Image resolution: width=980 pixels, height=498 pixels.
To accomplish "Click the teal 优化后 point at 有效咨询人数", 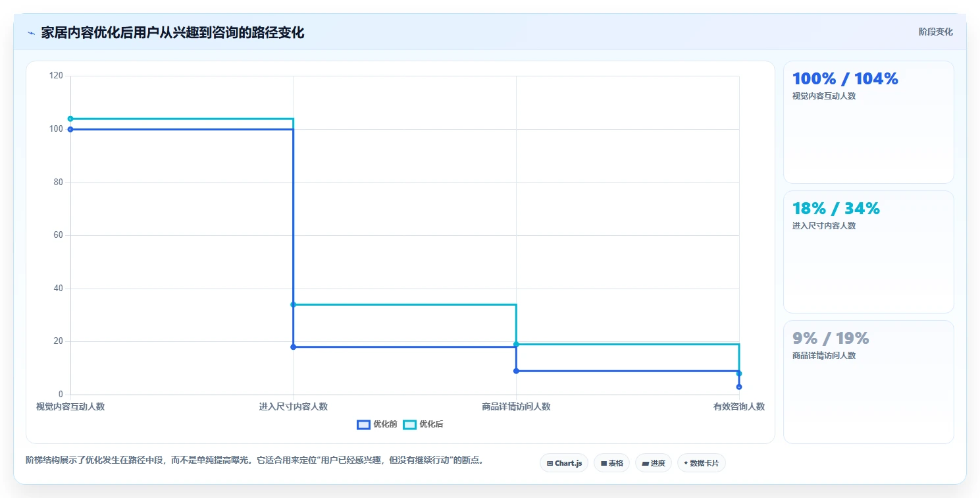I will pos(739,373).
